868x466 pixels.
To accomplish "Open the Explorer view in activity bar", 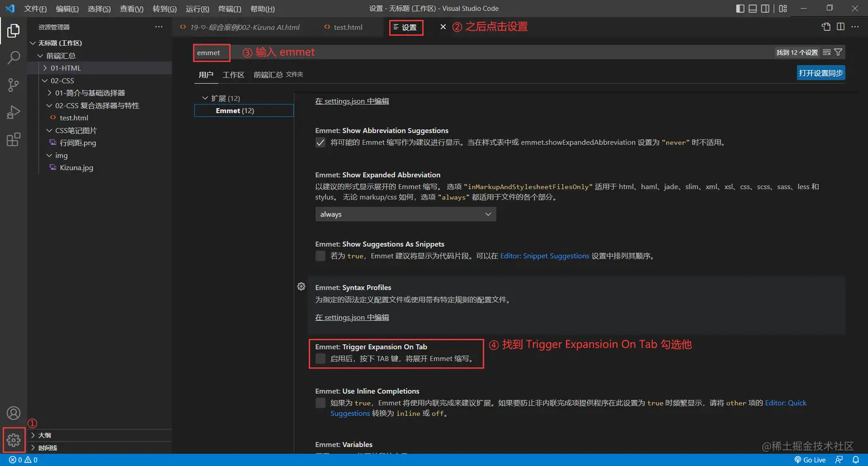I will click(x=13, y=31).
